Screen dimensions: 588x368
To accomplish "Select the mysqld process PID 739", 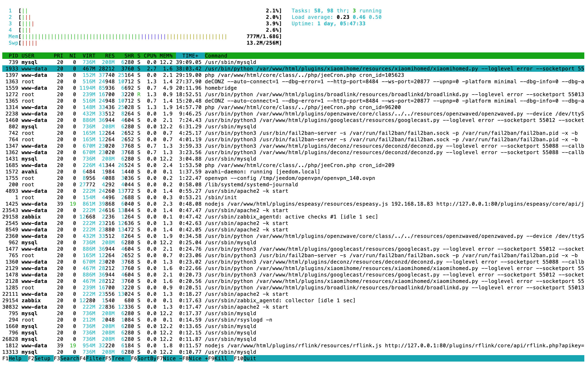I will coord(293,62).
